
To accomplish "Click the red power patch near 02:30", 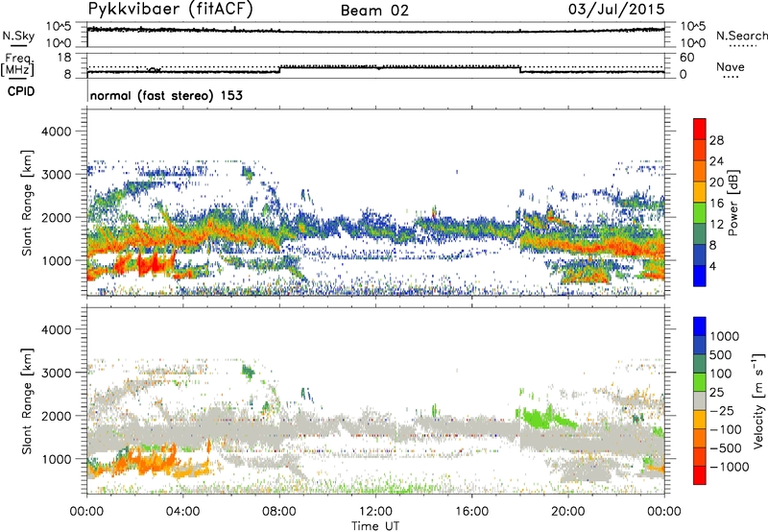I will (x=150, y=264).
